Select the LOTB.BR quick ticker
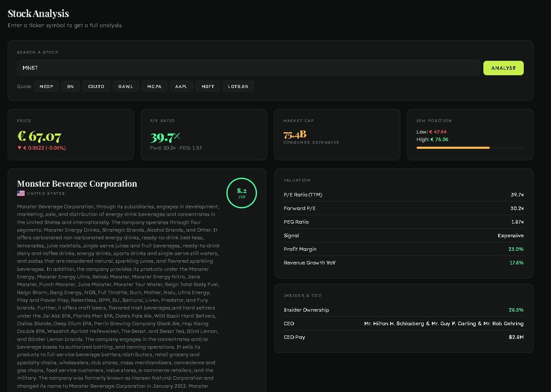Screen dimensions: 551x392 pyautogui.click(x=238, y=86)
